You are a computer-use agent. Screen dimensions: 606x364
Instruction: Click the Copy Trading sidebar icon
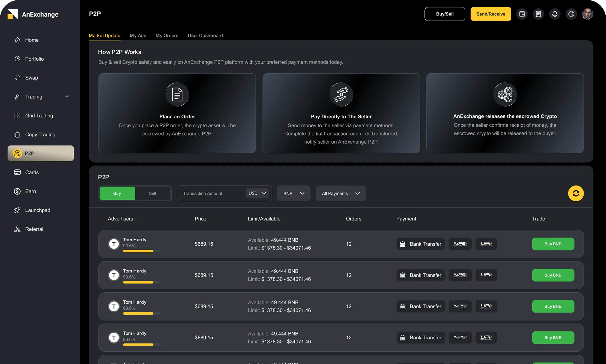coord(17,134)
